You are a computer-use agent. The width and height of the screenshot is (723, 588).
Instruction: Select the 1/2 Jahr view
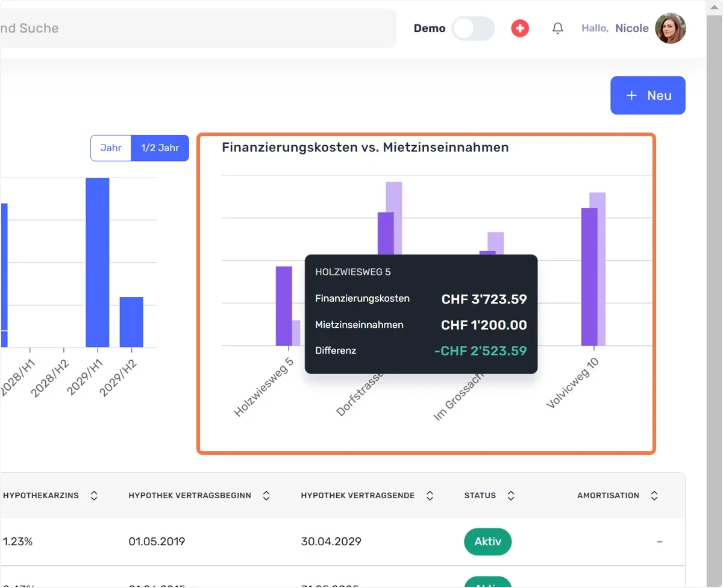[x=160, y=148]
